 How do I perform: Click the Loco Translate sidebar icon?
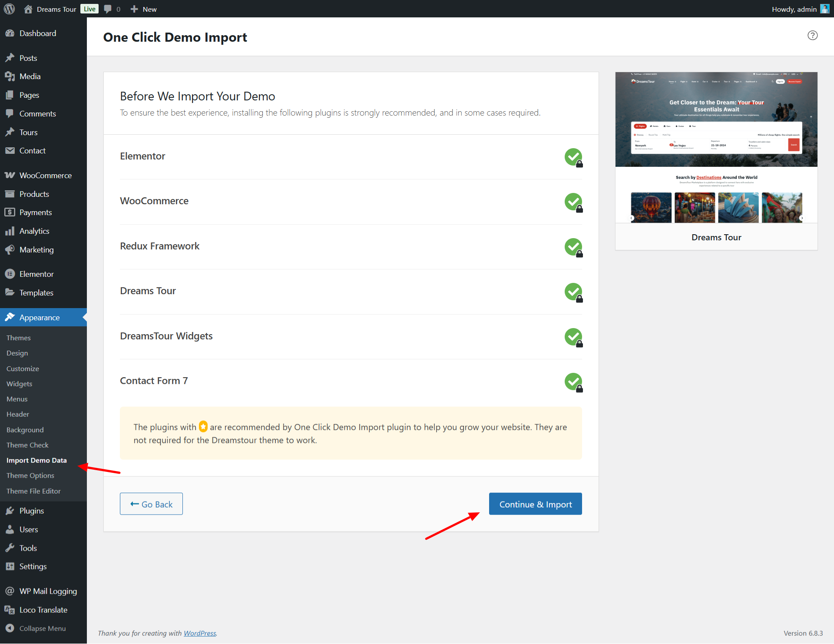[10, 610]
